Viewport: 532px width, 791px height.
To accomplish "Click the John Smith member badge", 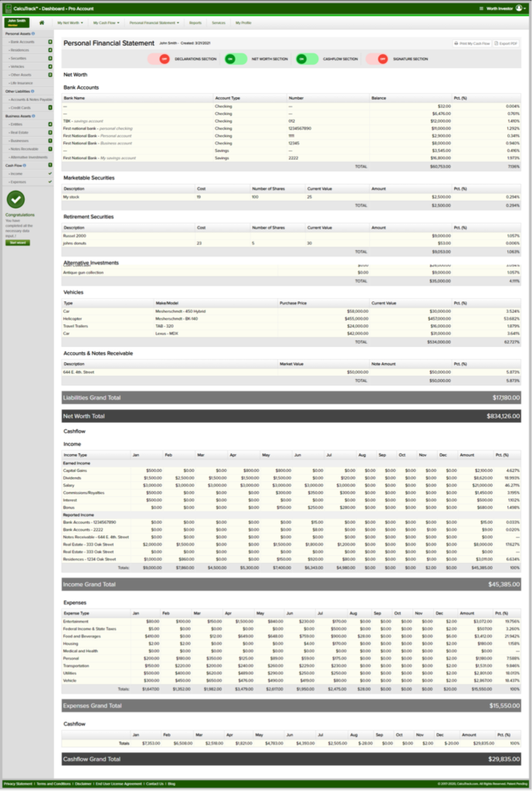I will coord(17,22).
